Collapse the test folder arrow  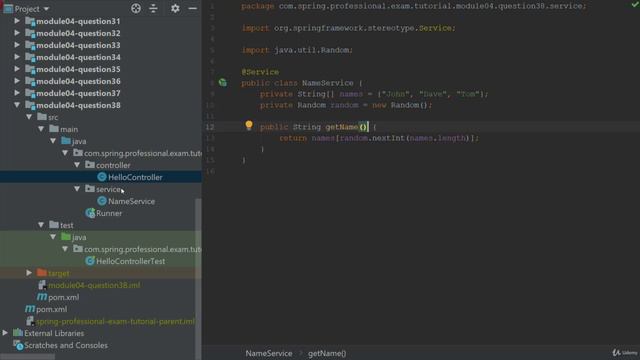click(41, 225)
